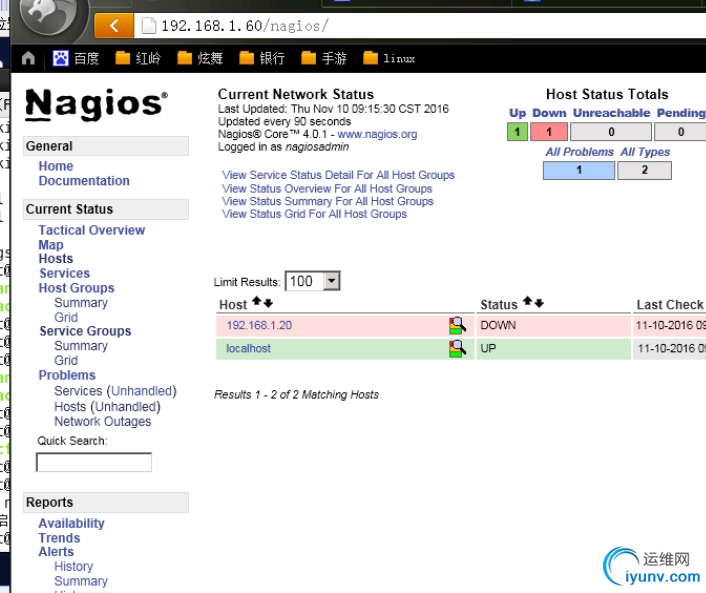Open the linux bookmark folder
This screenshot has height=593, width=706.
click(x=389, y=58)
